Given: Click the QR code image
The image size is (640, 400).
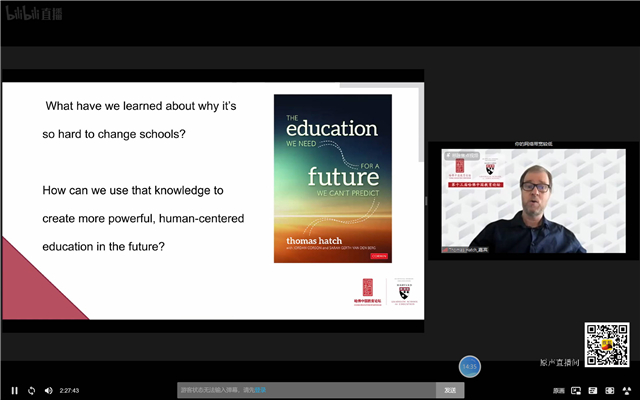Looking at the screenshot, I should point(607,345).
